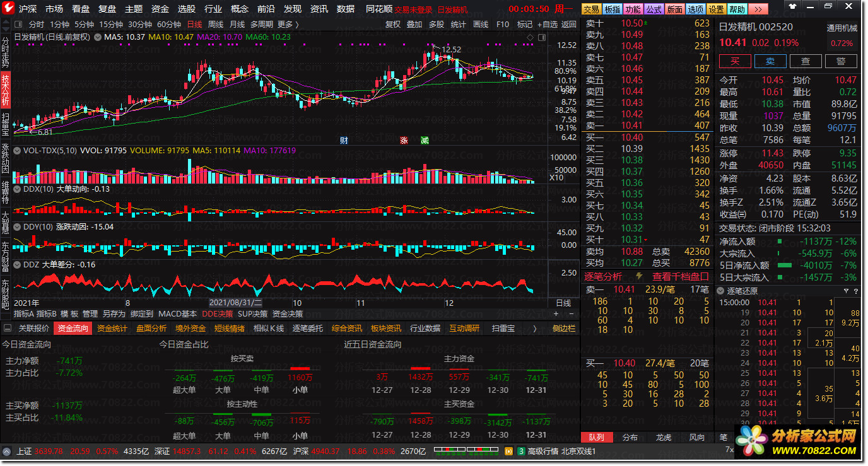Open 分时走势 in left sidebar
The image size is (868, 466).
click(x=6, y=52)
